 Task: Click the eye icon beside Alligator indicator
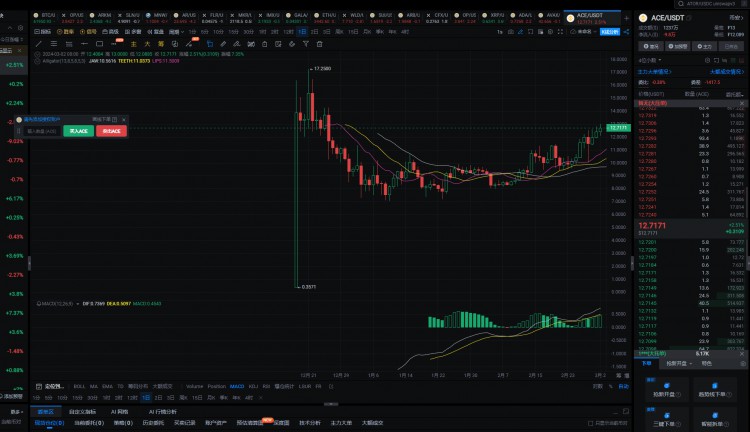coord(37,61)
